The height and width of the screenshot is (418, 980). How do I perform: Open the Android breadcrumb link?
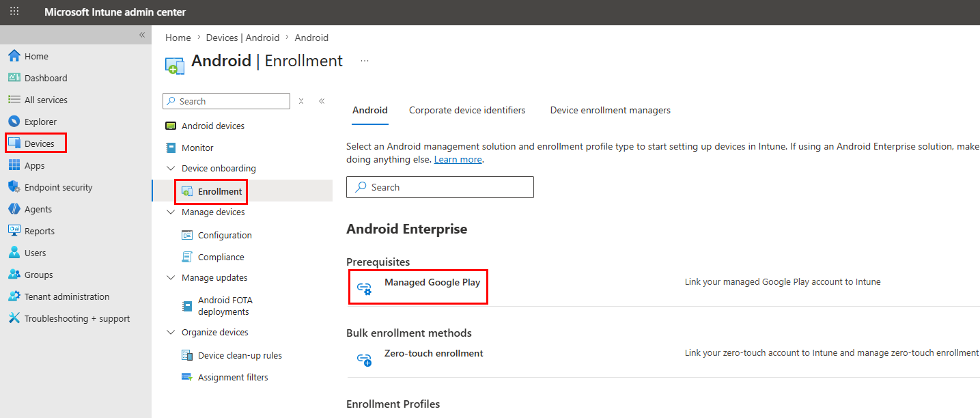click(x=311, y=38)
